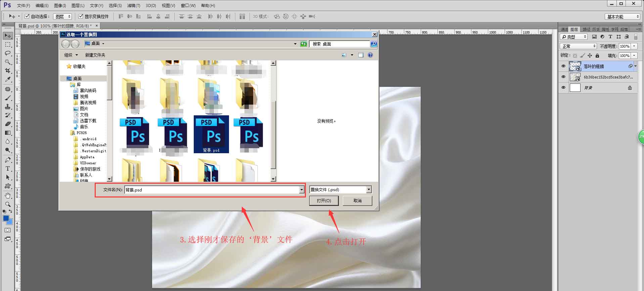Click the 文件名 input field
This screenshot has width=644, height=291.
[x=212, y=190]
